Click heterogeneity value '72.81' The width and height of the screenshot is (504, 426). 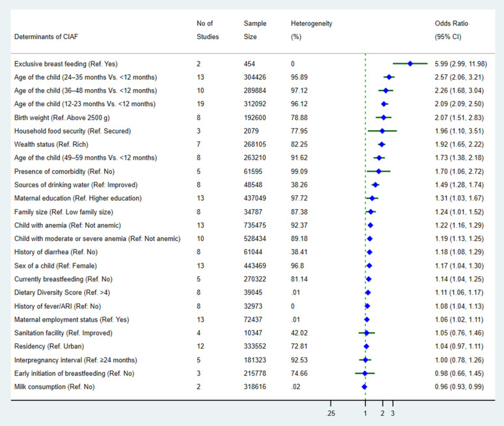[x=300, y=347]
